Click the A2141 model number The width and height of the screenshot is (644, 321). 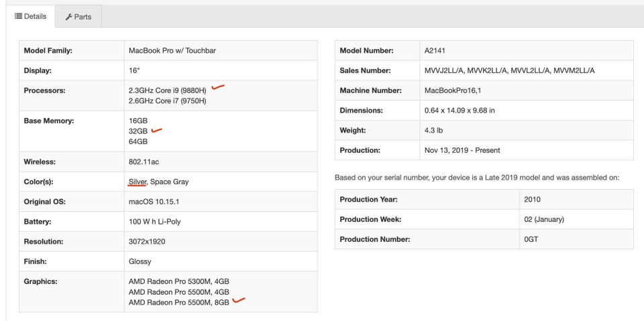click(x=435, y=51)
